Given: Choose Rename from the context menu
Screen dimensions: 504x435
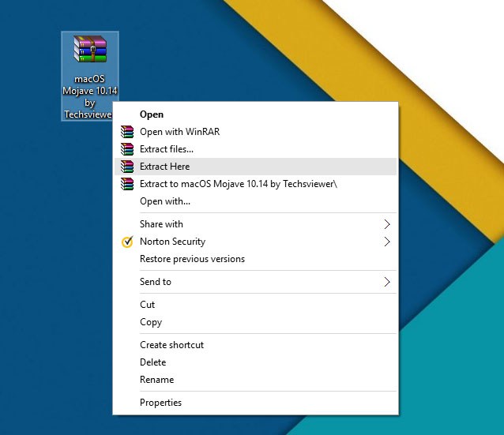Looking at the screenshot, I should point(255,380).
